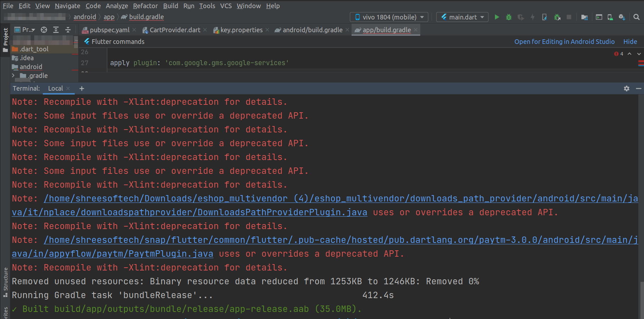Open the device selector vivo 1804 dropdown
This screenshot has width=644, height=319.
[389, 17]
